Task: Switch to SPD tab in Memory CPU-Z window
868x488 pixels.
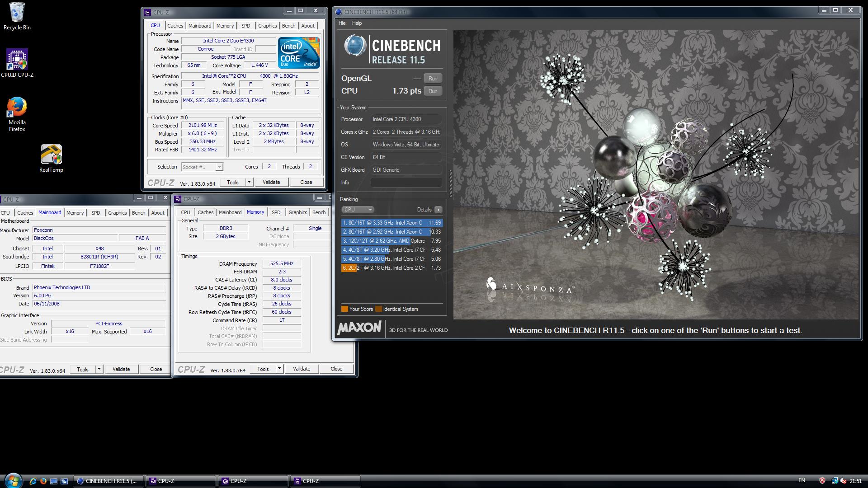Action: (276, 212)
